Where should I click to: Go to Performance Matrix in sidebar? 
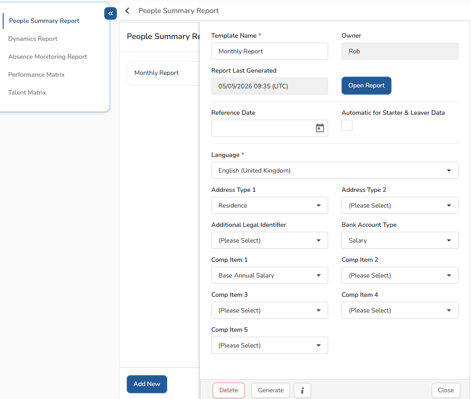pos(36,75)
